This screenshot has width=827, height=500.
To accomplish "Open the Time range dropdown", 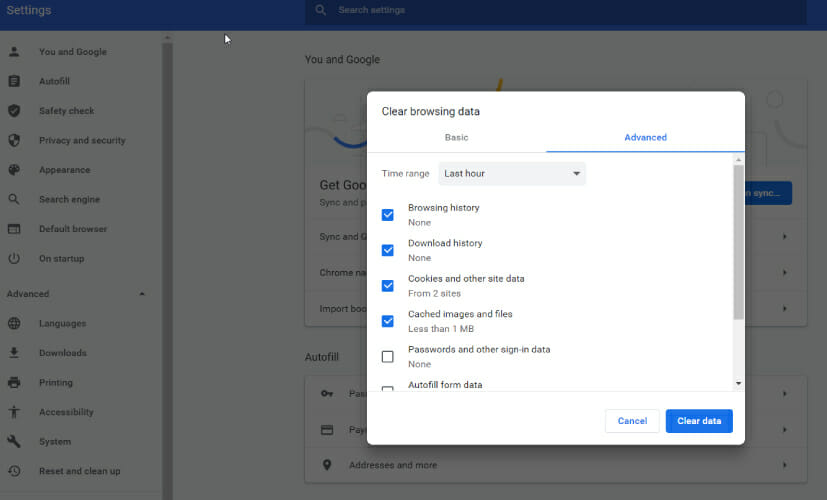I will [x=512, y=174].
